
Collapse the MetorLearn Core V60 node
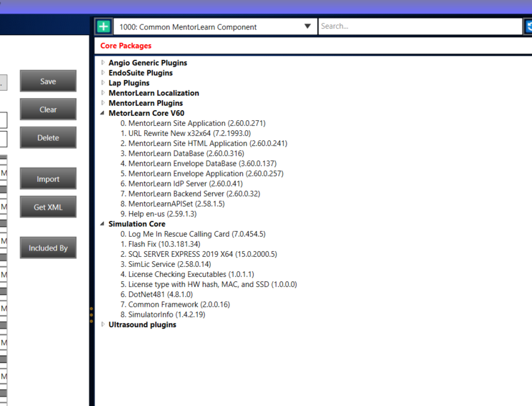click(103, 113)
